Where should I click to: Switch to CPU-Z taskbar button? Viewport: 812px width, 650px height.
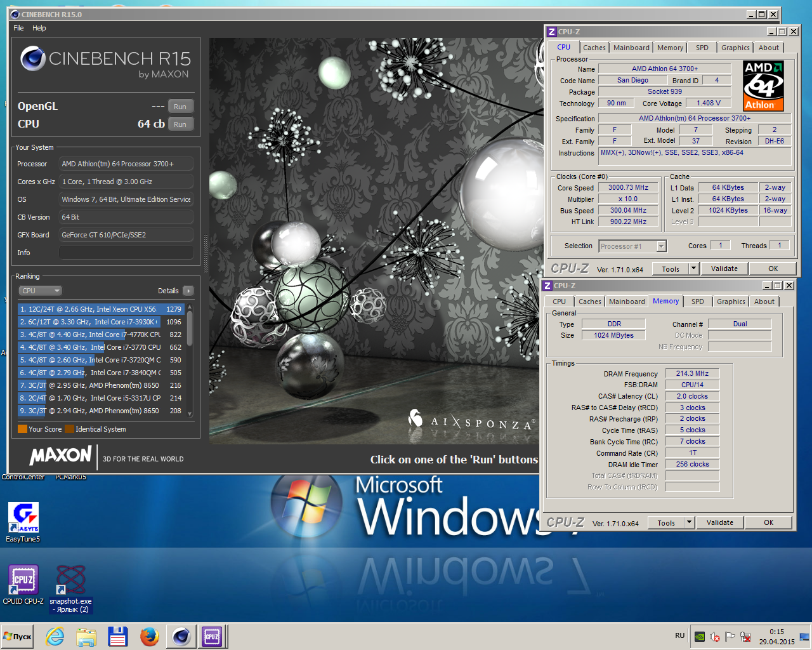pyautogui.click(x=212, y=636)
